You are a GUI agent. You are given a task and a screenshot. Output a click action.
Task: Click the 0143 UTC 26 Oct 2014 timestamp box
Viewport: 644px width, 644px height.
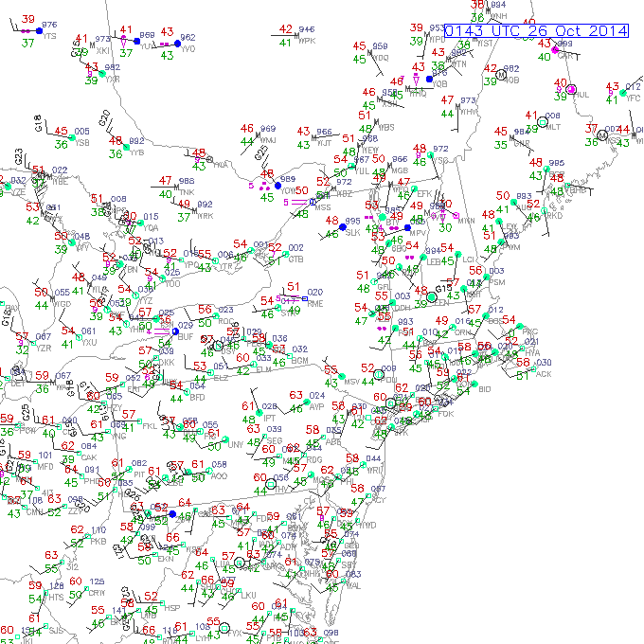tap(536, 31)
